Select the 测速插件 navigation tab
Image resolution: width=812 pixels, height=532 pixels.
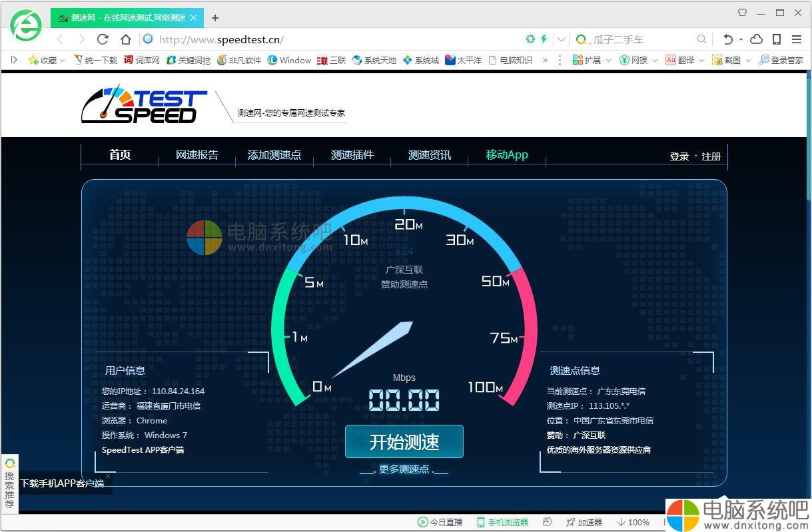click(x=352, y=154)
